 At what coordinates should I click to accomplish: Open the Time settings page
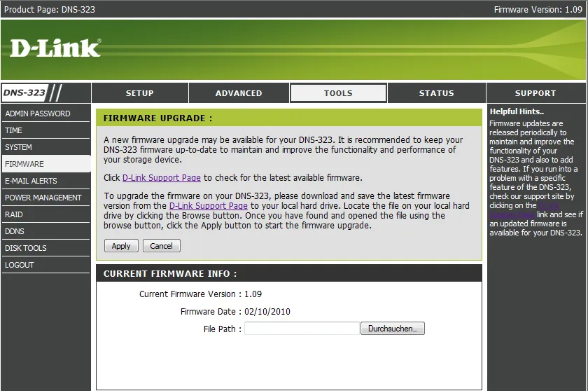(x=45, y=130)
